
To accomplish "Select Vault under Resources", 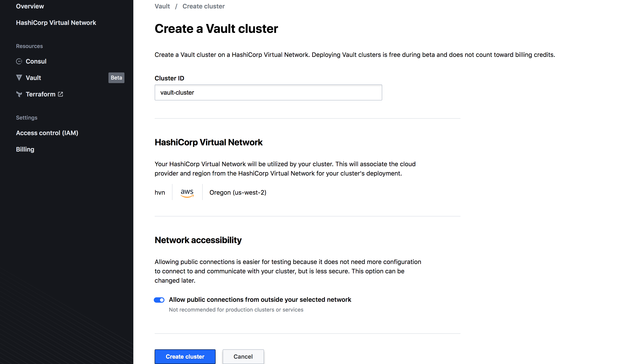I will [33, 78].
